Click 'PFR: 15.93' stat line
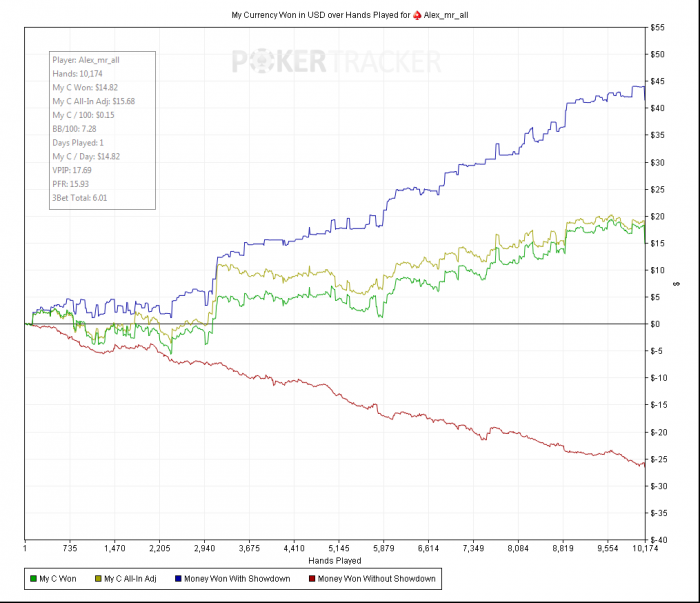700x603 pixels. pyautogui.click(x=71, y=184)
